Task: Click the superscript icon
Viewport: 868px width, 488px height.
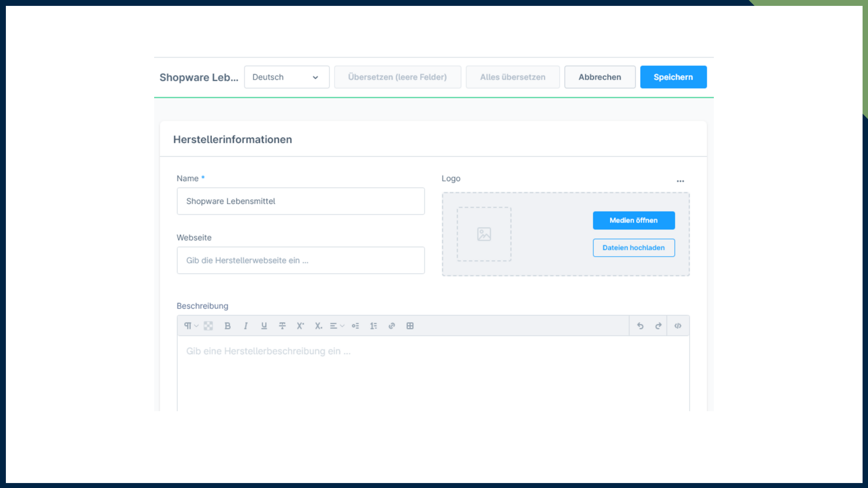Action: [300, 326]
